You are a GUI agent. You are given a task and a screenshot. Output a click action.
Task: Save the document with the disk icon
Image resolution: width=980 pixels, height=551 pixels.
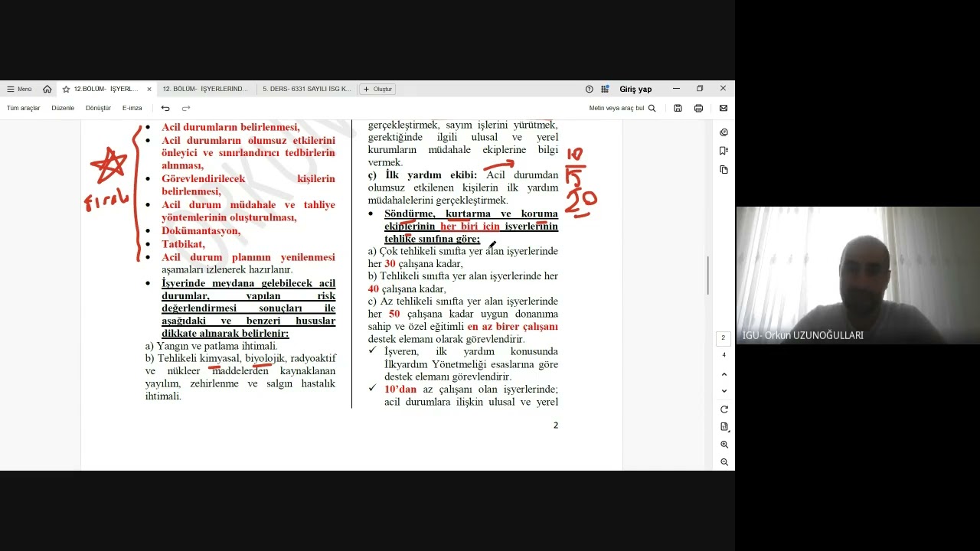click(678, 108)
